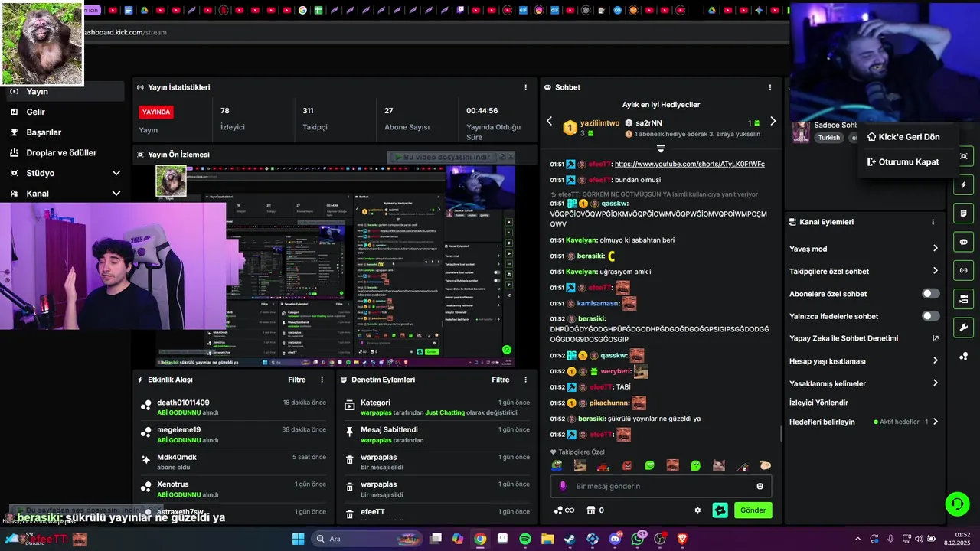The height and width of the screenshot is (551, 980).
Task: Insert the angry red face emote
Action: (626, 465)
